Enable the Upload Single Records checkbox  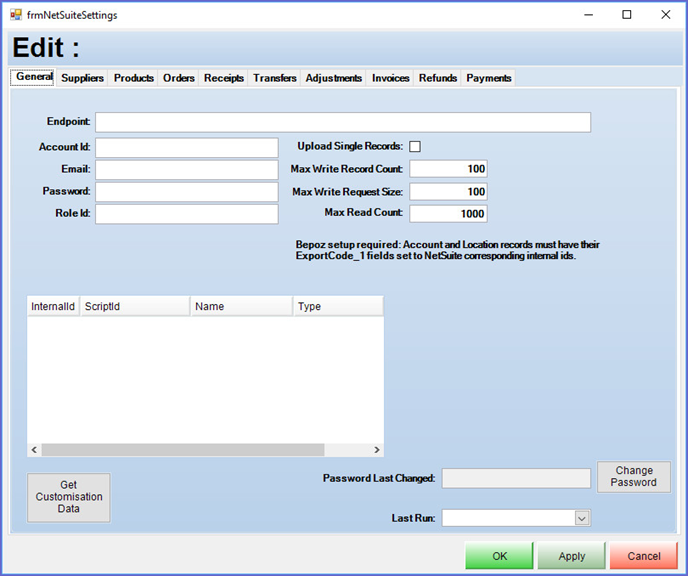pyautogui.click(x=415, y=147)
